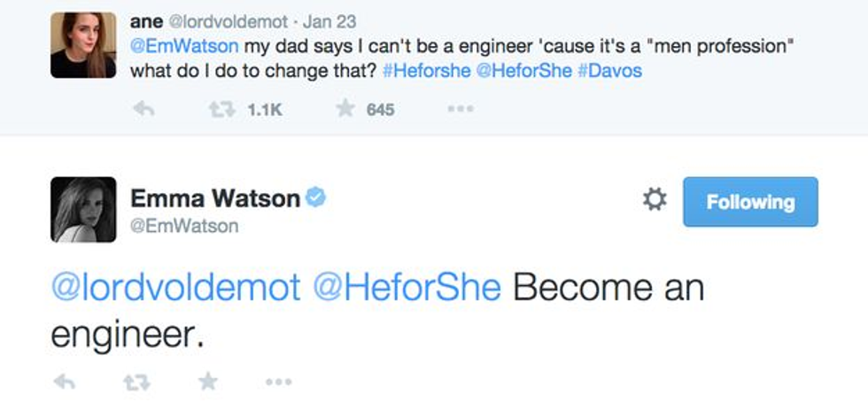Favorite ane's tweet with 645 stars

coord(345,110)
